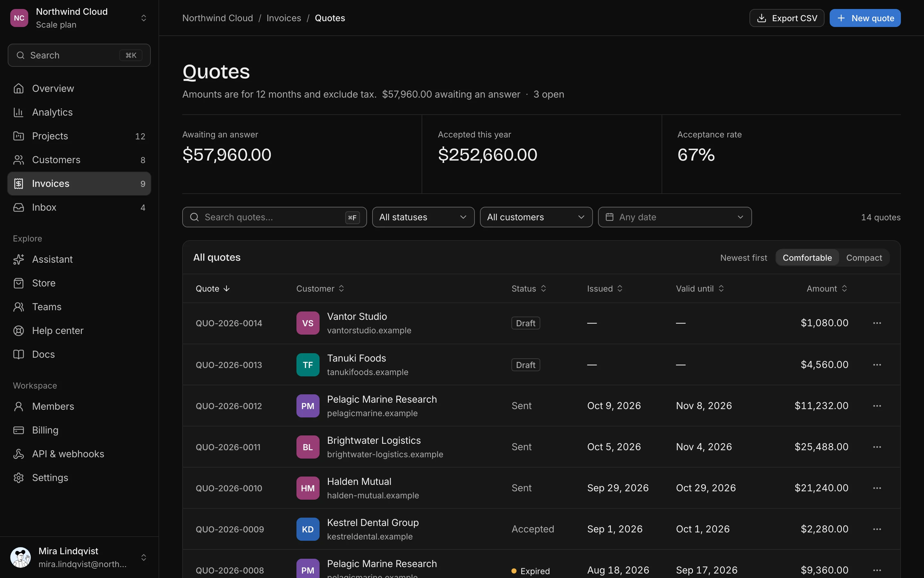
Task: Click Invoices in the breadcrumb
Action: point(284,18)
